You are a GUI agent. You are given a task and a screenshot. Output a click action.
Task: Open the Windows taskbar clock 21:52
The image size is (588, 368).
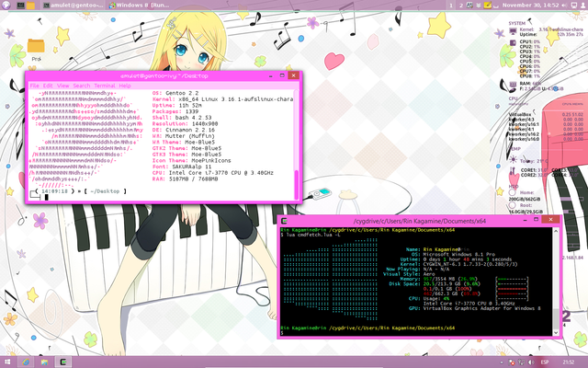[x=569, y=362]
